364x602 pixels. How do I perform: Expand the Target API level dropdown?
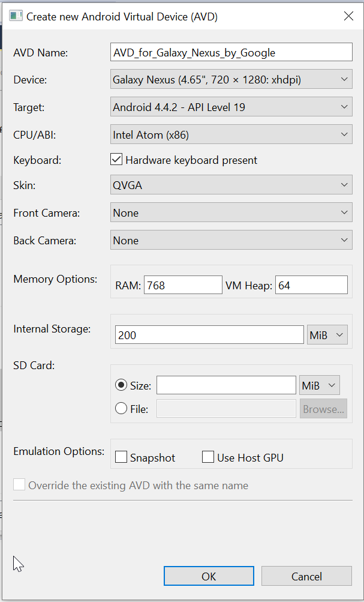point(231,107)
